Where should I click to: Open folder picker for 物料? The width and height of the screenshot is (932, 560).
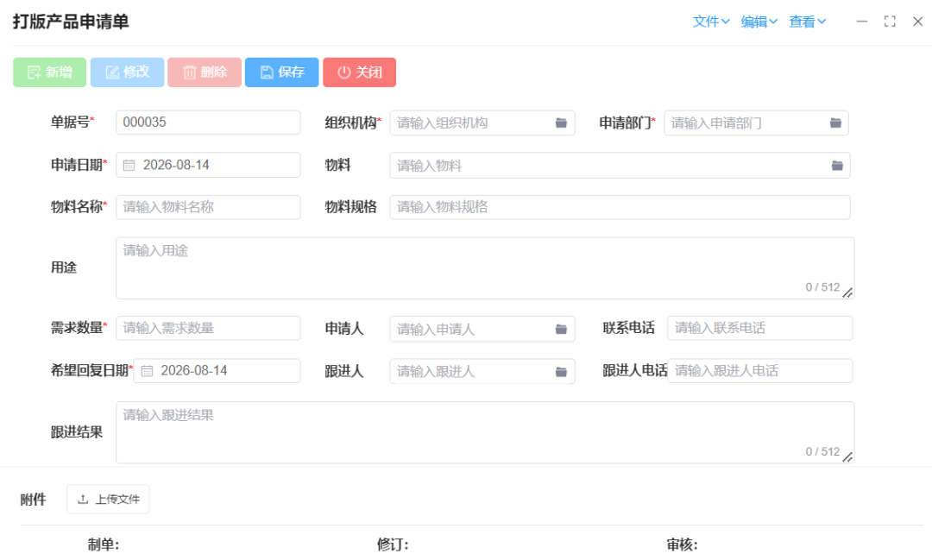tap(837, 166)
